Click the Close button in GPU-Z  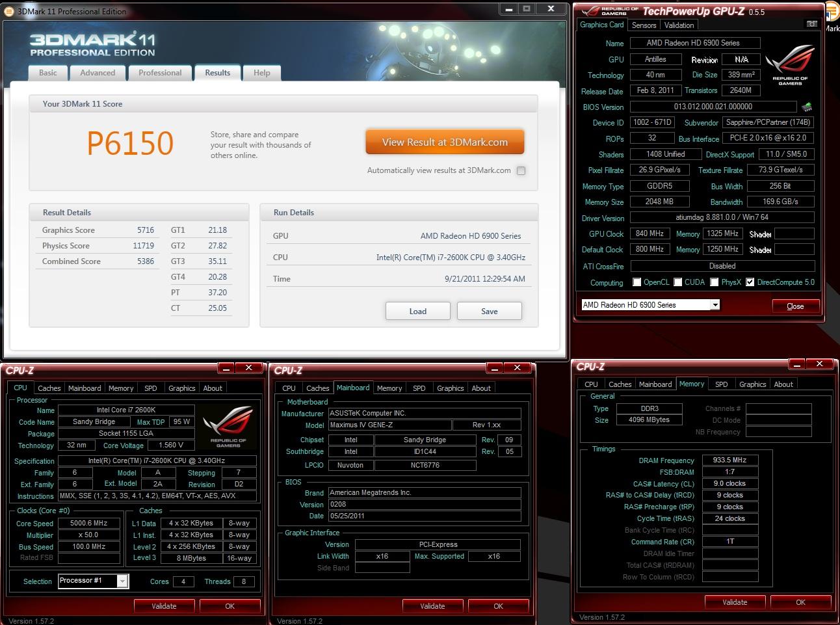pos(795,306)
